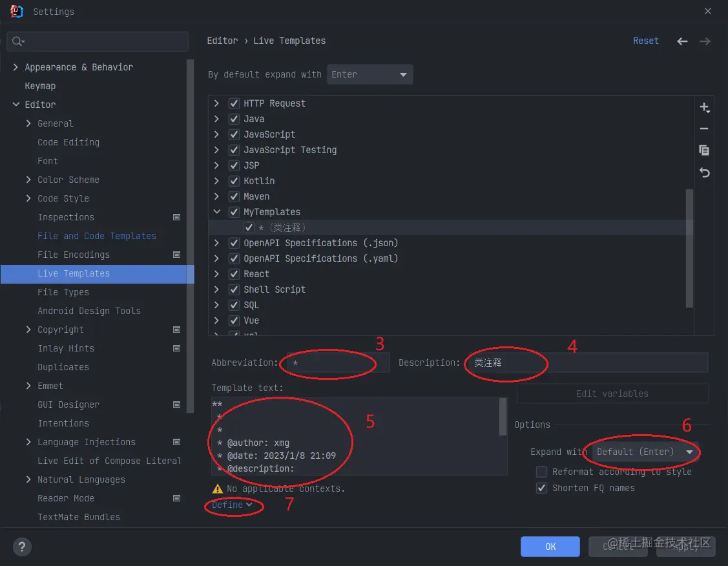Screen dimensions: 728x566
Task: Click the template text scrollbar
Action: pos(503,417)
